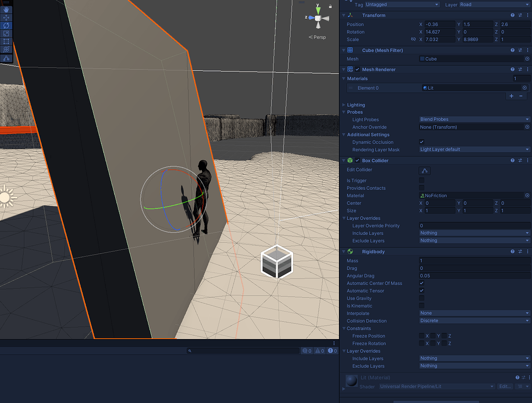
Task: Select the Edit Collider custom tool in toolbar
Action: (6, 59)
